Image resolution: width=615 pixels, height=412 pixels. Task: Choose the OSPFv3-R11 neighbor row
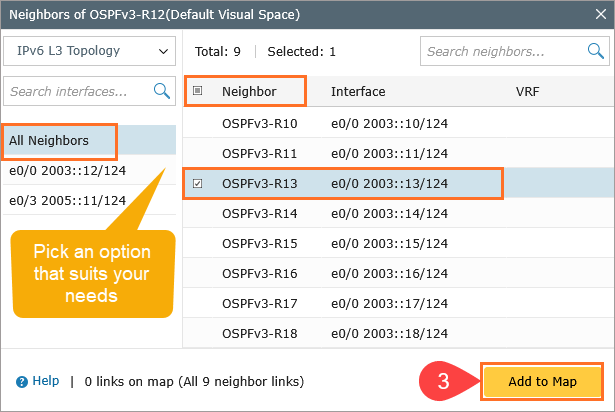point(259,154)
